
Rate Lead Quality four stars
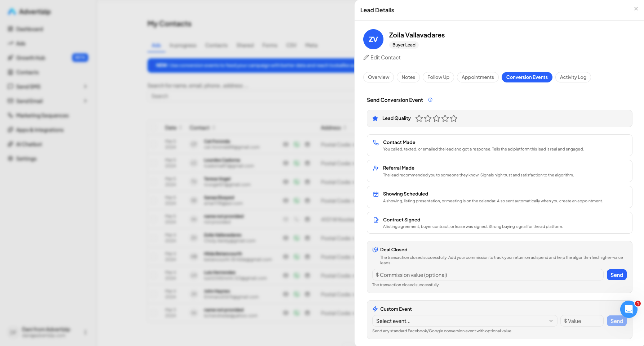[445, 118]
